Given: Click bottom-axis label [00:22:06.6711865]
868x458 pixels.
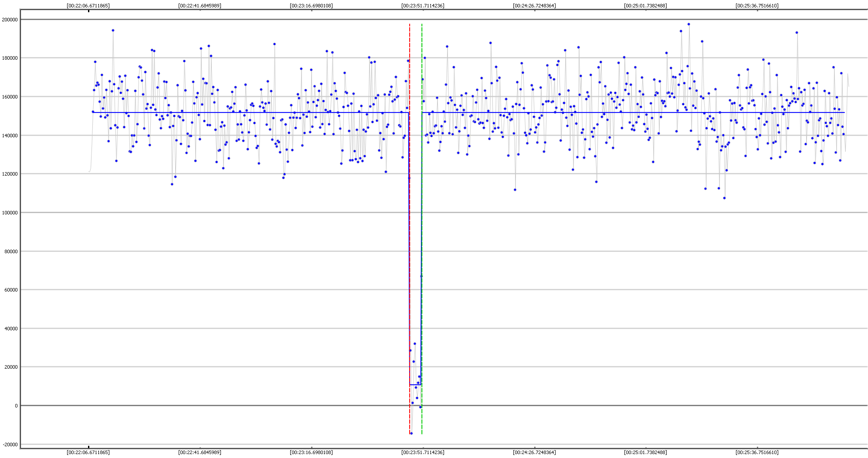Looking at the screenshot, I should point(88,452).
